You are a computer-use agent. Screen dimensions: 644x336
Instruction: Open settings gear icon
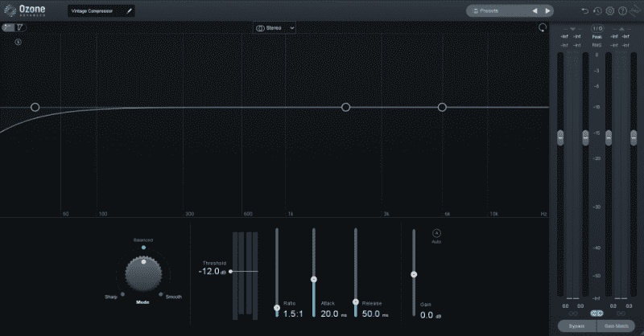(x=610, y=11)
